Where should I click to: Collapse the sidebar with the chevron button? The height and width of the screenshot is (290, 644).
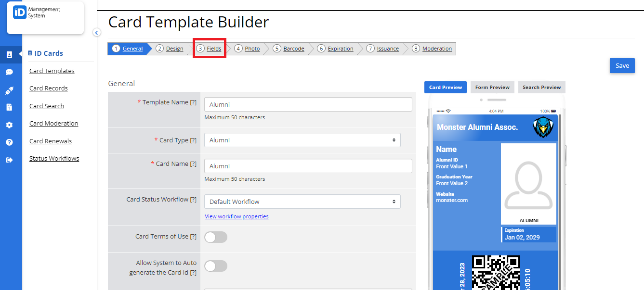pos(96,33)
